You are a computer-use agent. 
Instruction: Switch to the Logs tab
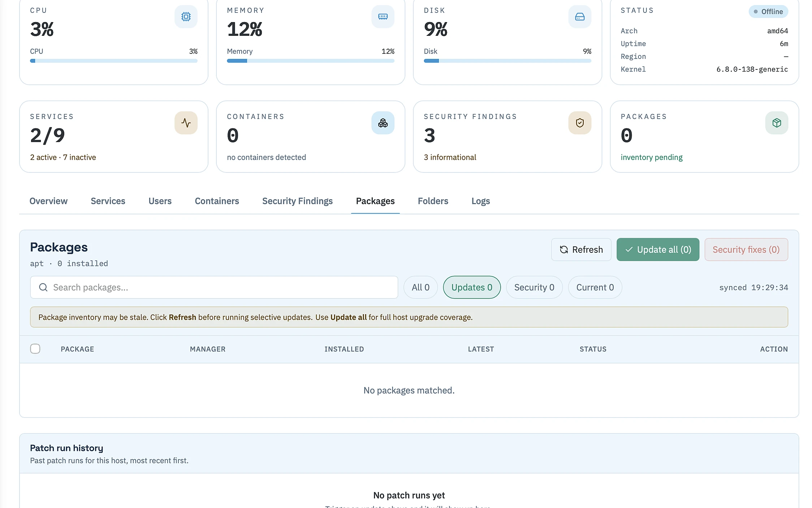481,201
